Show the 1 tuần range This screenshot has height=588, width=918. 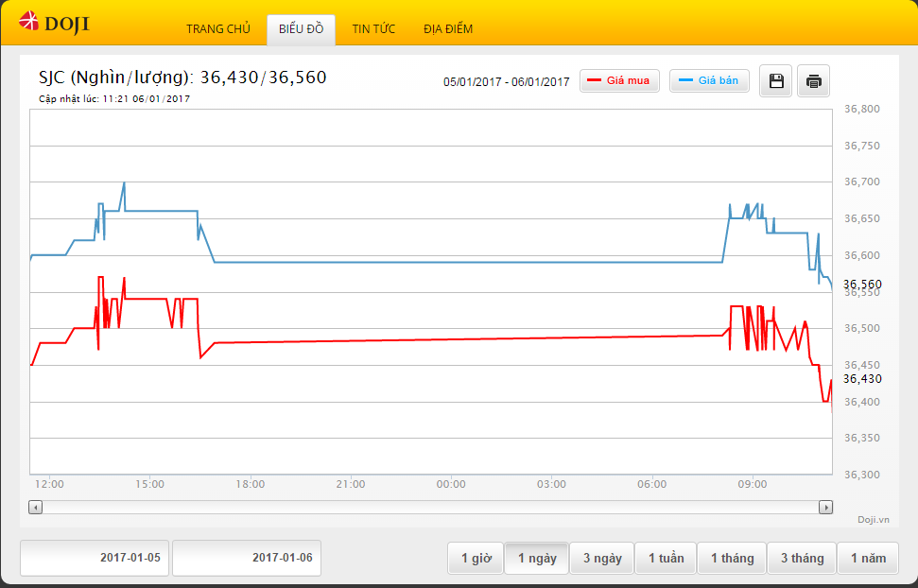667,558
